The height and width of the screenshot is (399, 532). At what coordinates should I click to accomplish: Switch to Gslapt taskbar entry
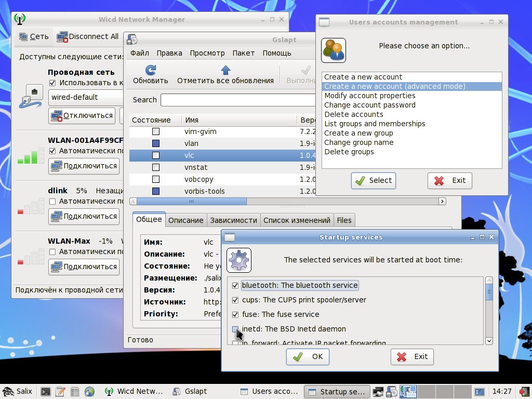pos(202,392)
